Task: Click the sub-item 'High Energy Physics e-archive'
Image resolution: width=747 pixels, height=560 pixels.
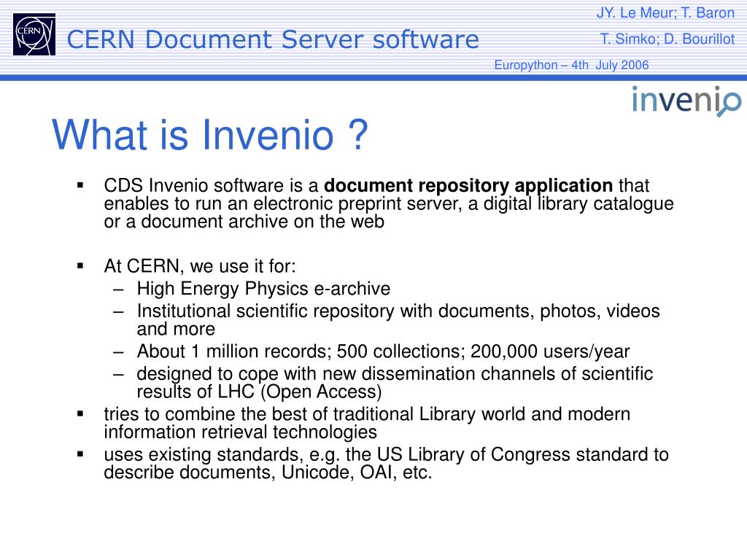Action: [263, 289]
